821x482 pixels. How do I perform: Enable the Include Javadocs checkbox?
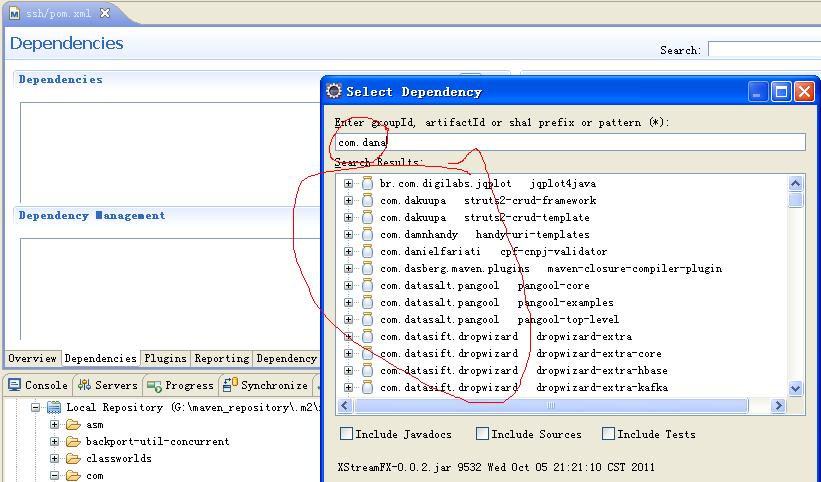347,434
